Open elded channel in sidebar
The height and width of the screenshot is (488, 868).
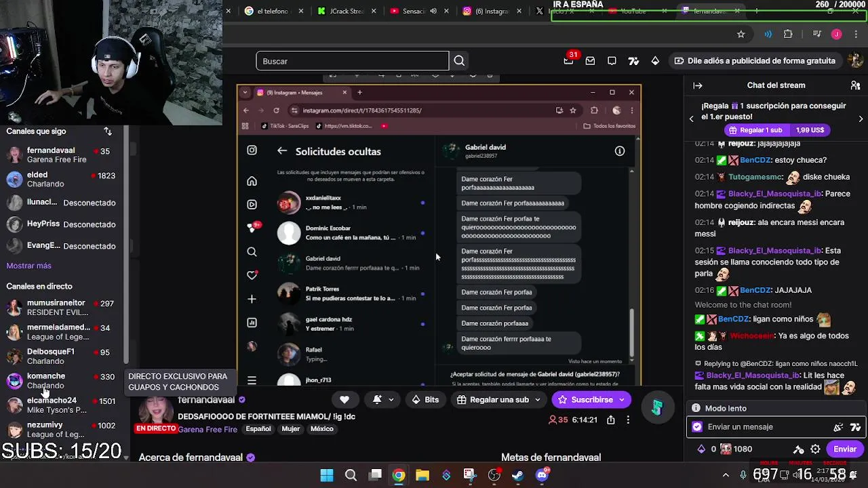pyautogui.click(x=62, y=180)
